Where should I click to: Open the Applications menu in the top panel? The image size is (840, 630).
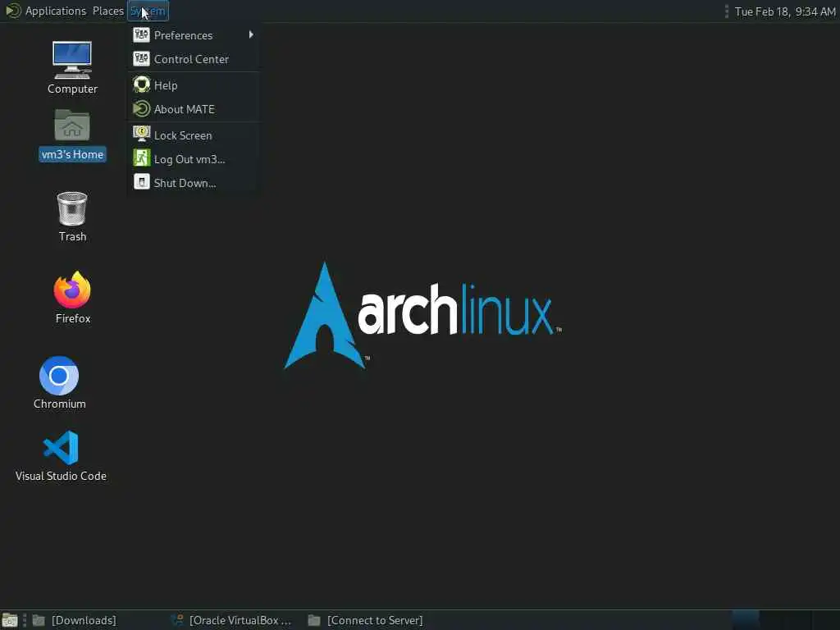(x=46, y=11)
